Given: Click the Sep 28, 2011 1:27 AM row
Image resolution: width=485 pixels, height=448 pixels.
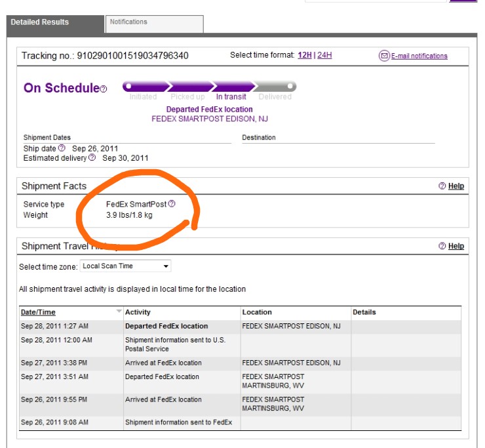Looking at the screenshot, I should [240, 326].
